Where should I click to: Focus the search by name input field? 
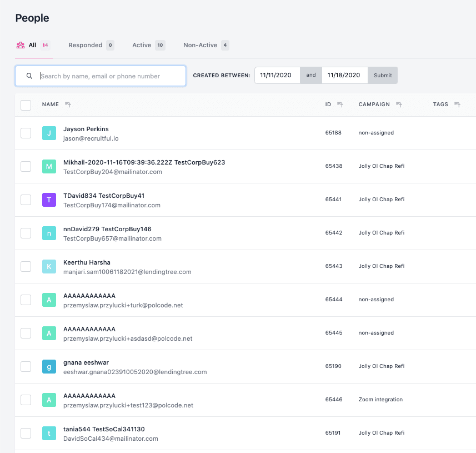coord(110,76)
